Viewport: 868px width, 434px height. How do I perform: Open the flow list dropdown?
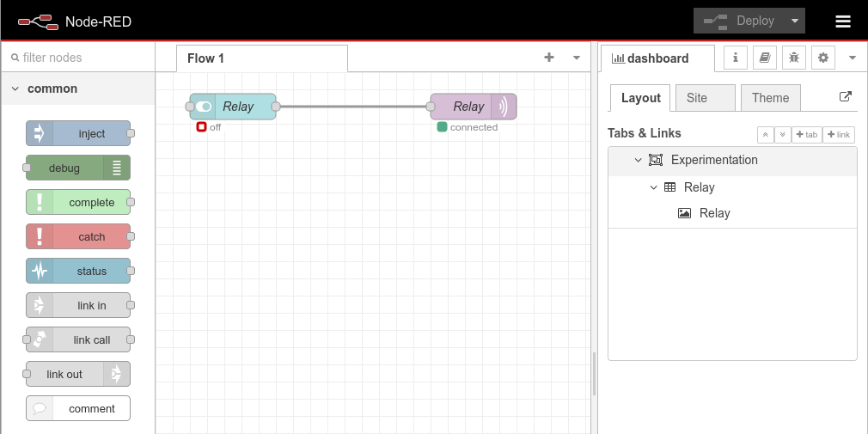[576, 58]
